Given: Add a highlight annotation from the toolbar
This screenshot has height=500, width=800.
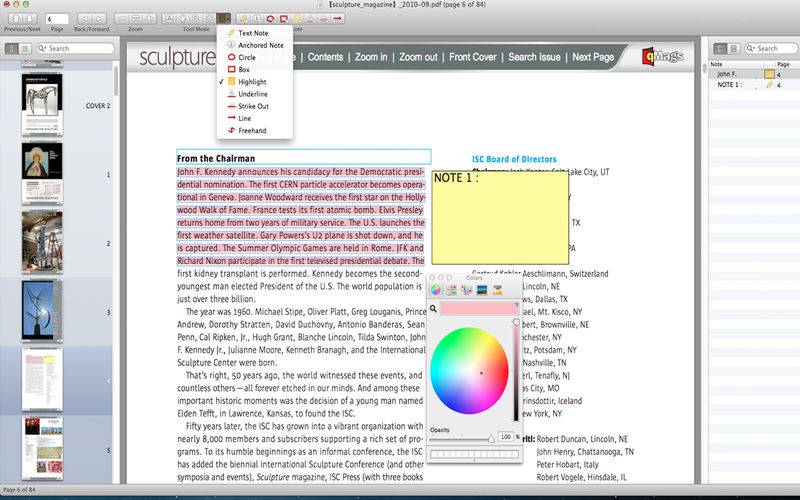Looking at the screenshot, I should (297, 19).
